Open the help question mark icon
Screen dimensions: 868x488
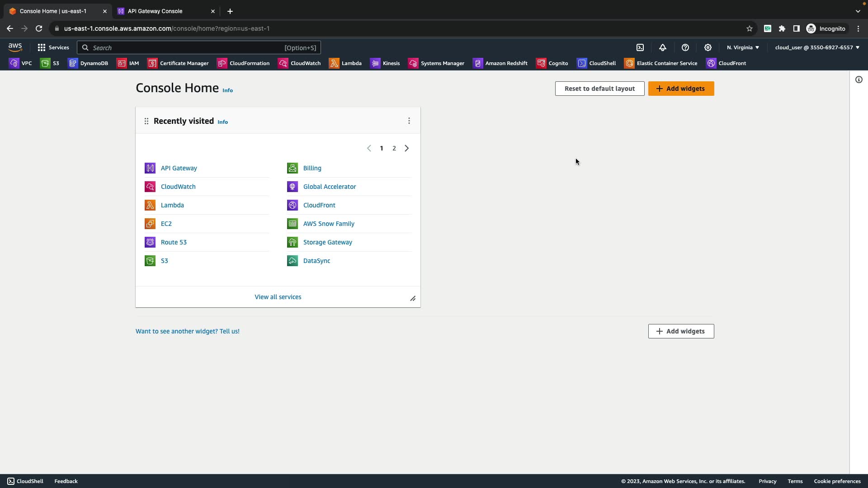point(685,47)
